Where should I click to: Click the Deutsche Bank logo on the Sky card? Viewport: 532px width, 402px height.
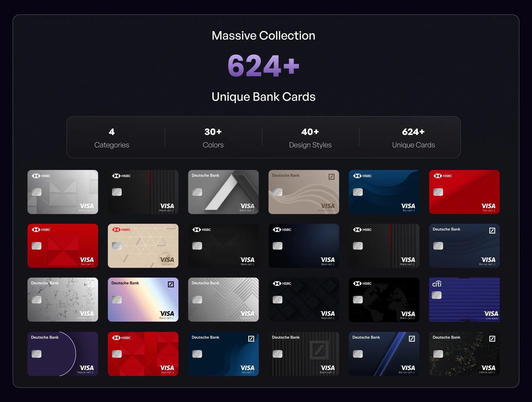coord(251,339)
